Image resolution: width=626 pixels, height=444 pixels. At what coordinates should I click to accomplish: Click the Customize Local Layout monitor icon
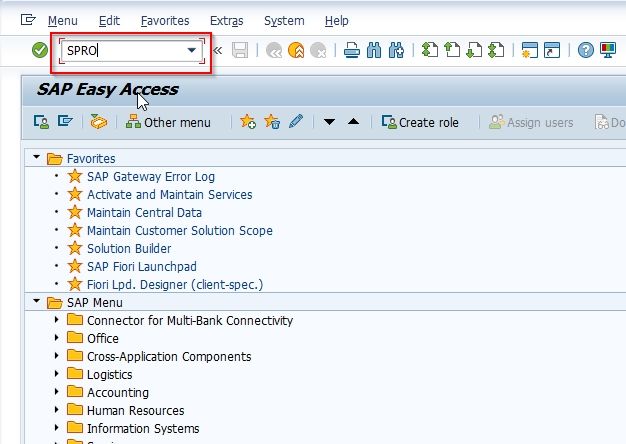click(608, 50)
